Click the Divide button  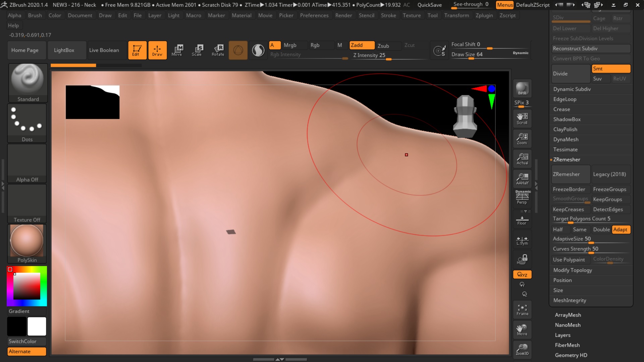coord(570,74)
